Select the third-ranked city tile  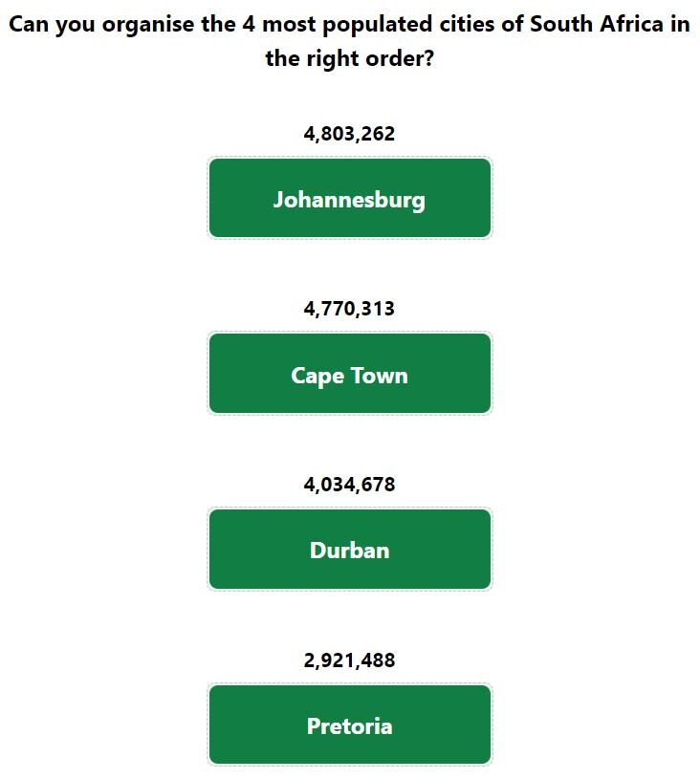click(349, 549)
